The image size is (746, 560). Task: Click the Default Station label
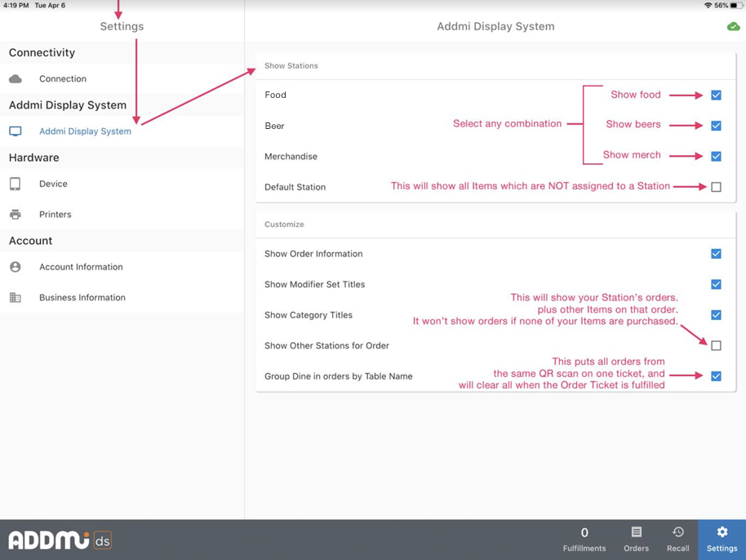pyautogui.click(x=295, y=187)
